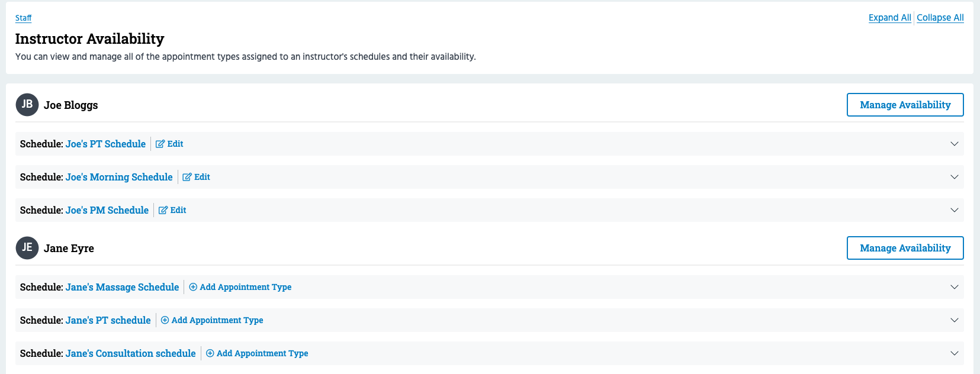980x374 pixels.
Task: Expand Joe's Morning Schedule with chevron
Action: [954, 177]
